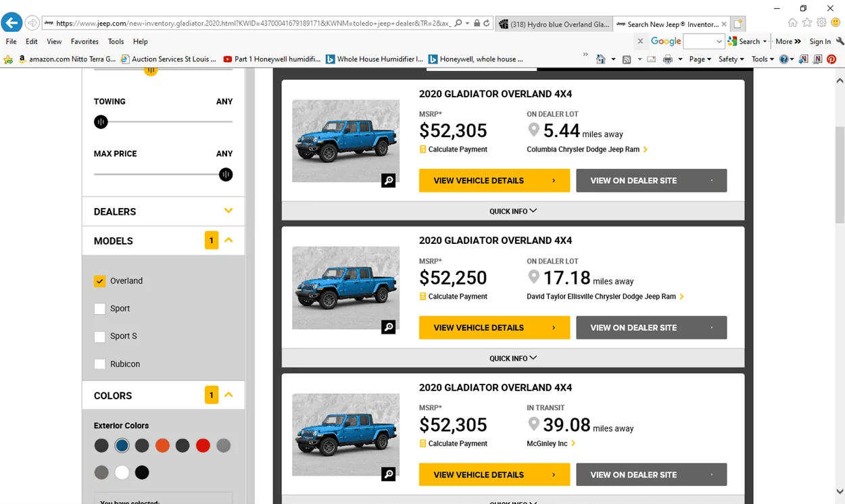
Task: Click the command bar home icon
Action: 601,59
